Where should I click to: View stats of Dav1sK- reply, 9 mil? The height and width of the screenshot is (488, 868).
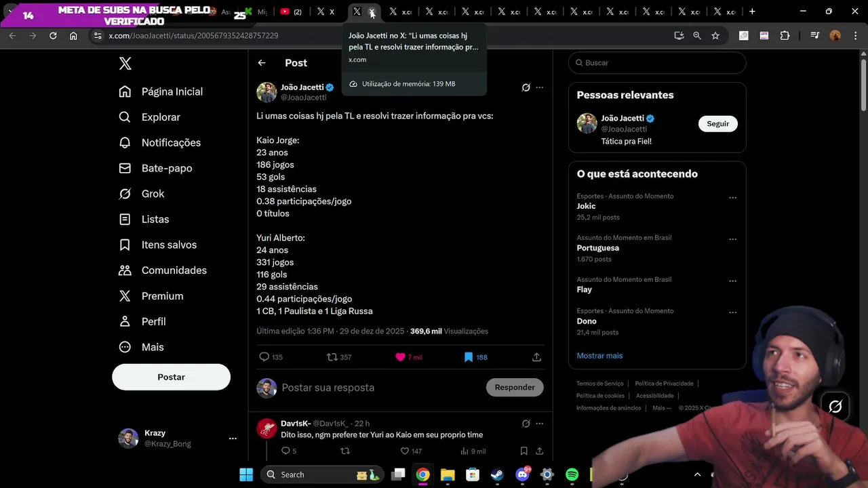pos(473,451)
